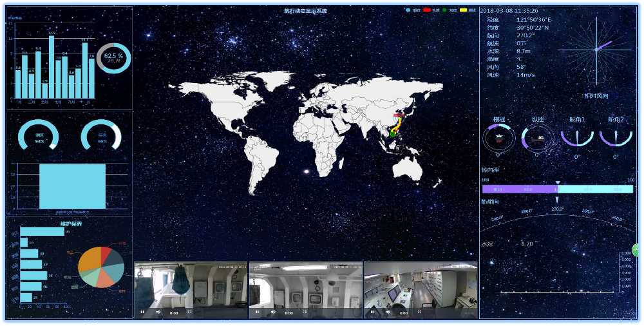Image resolution: width=644 pixels, height=326 pixels.
Task: Pause the middle camera video feed
Action: (x=257, y=312)
